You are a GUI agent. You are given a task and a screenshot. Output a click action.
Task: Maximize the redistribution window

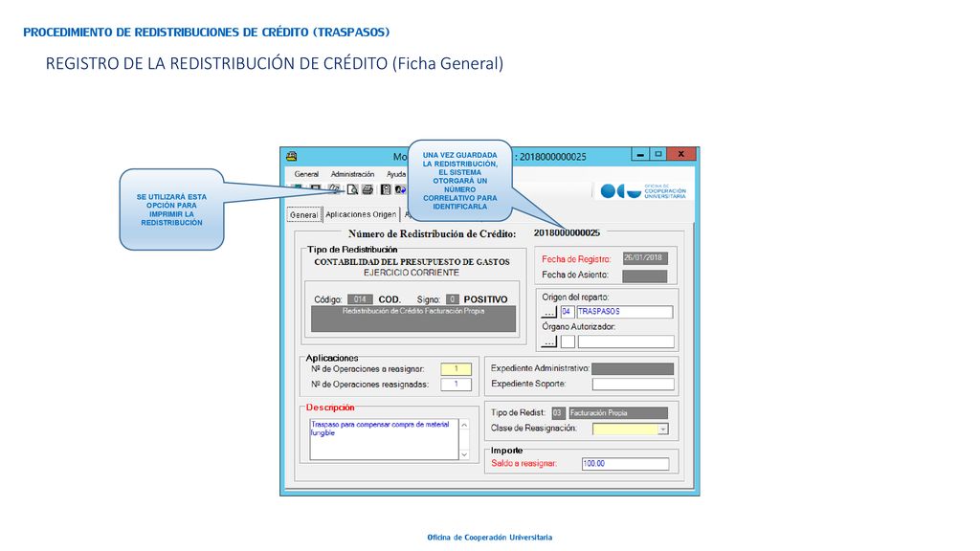coord(658,154)
